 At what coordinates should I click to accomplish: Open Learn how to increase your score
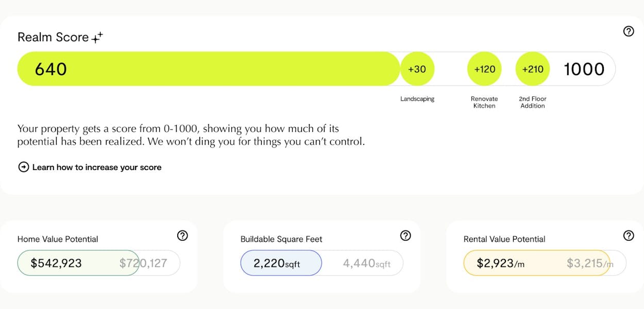(x=97, y=167)
